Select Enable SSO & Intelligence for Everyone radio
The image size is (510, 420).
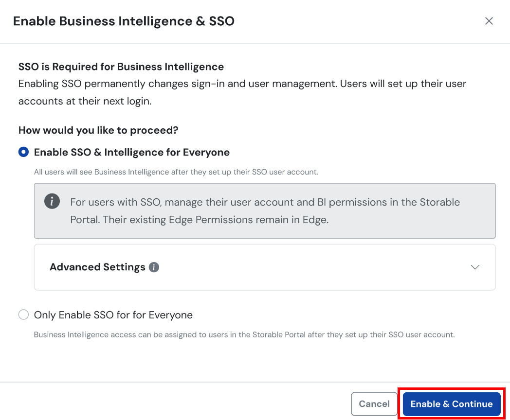point(23,152)
